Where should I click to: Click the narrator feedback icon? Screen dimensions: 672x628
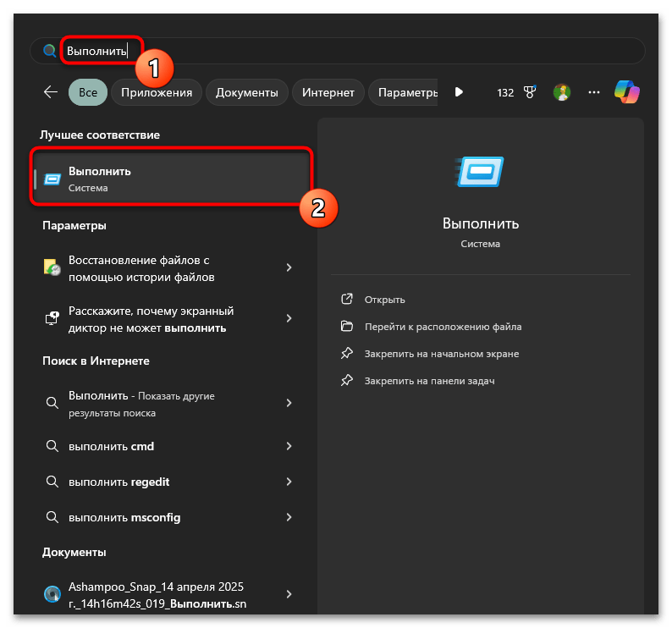coord(52,318)
